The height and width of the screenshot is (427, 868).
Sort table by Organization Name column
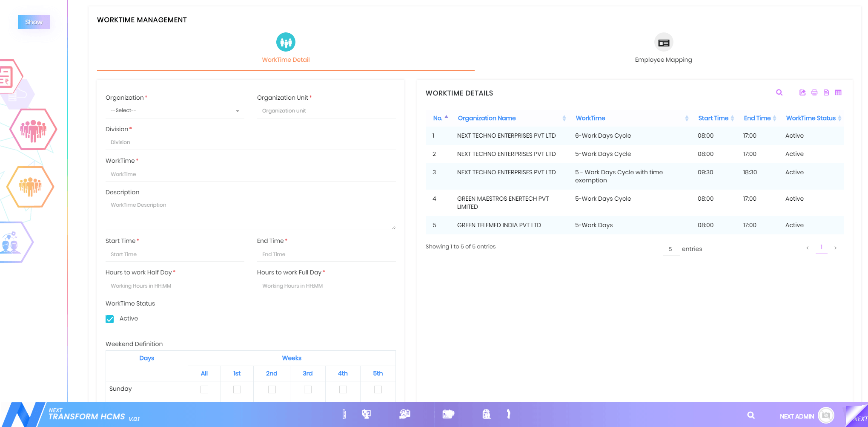point(487,118)
